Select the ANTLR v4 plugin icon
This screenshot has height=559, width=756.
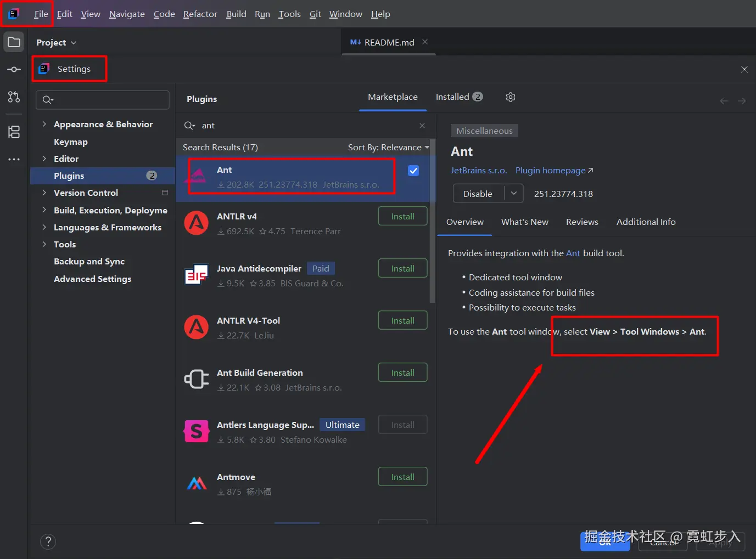(196, 223)
